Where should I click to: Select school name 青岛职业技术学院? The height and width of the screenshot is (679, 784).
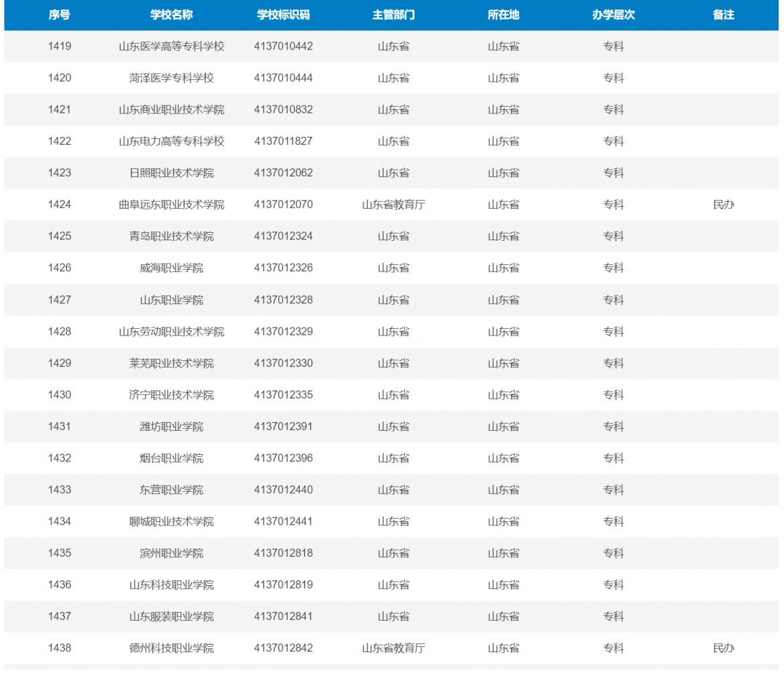point(172,236)
